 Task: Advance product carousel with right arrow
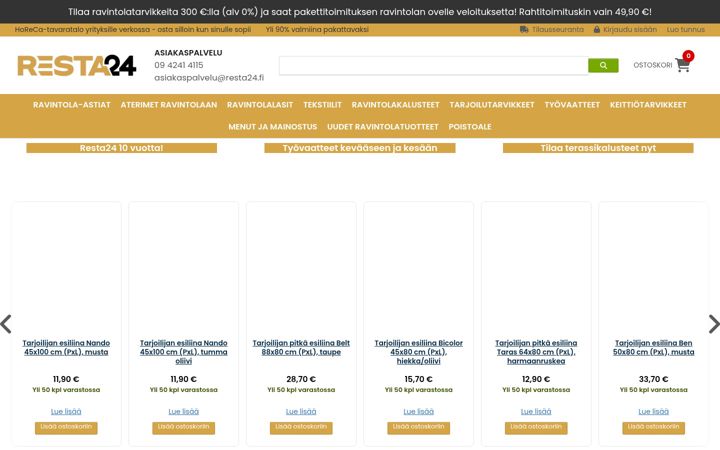point(714,324)
